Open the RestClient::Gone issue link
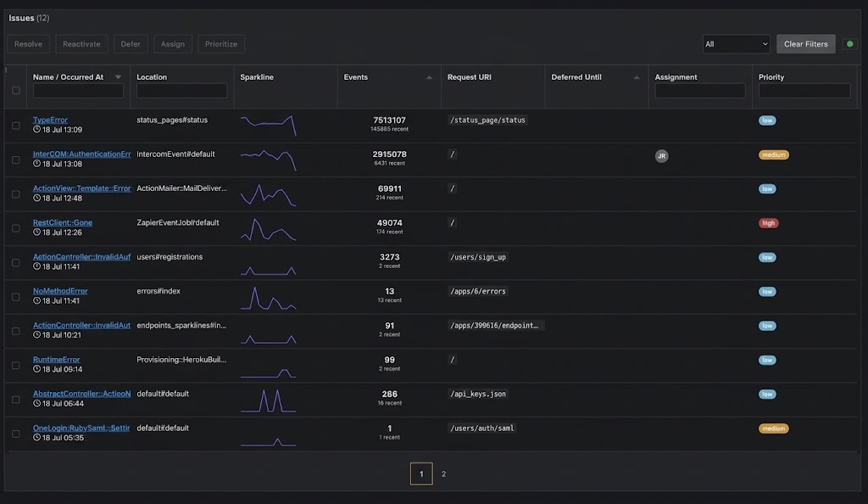Viewport: 868px width, 504px height. (x=63, y=222)
